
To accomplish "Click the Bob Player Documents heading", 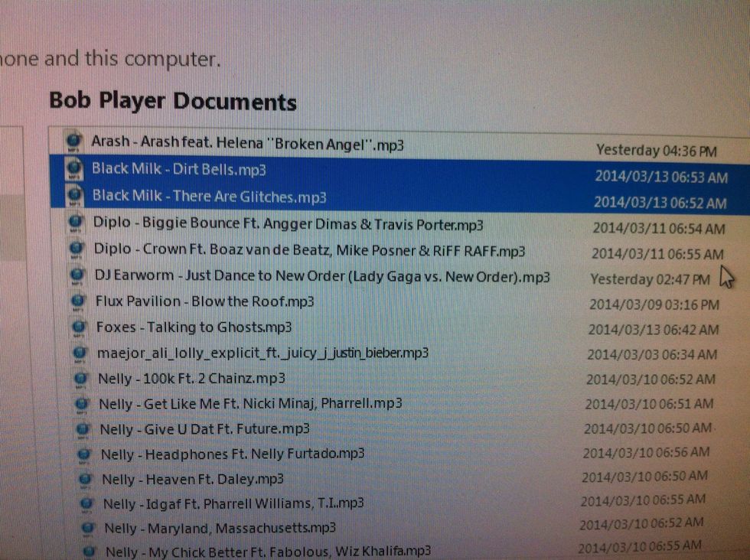I will tap(174, 101).
